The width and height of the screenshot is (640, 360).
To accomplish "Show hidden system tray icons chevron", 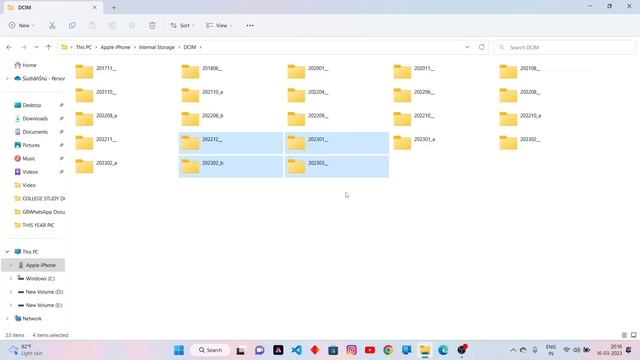I will (513, 350).
